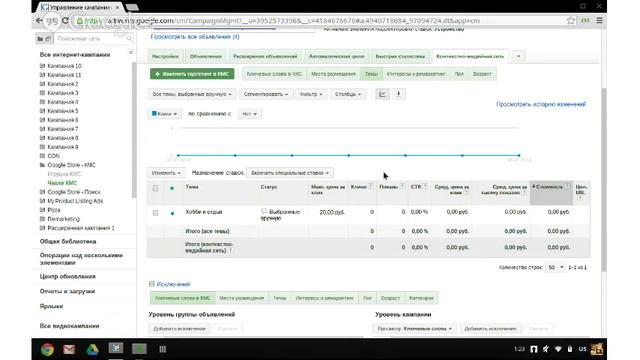Viewport: 640px width, 360px height.
Task: Switch to the Настройки tab
Action: pos(165,56)
